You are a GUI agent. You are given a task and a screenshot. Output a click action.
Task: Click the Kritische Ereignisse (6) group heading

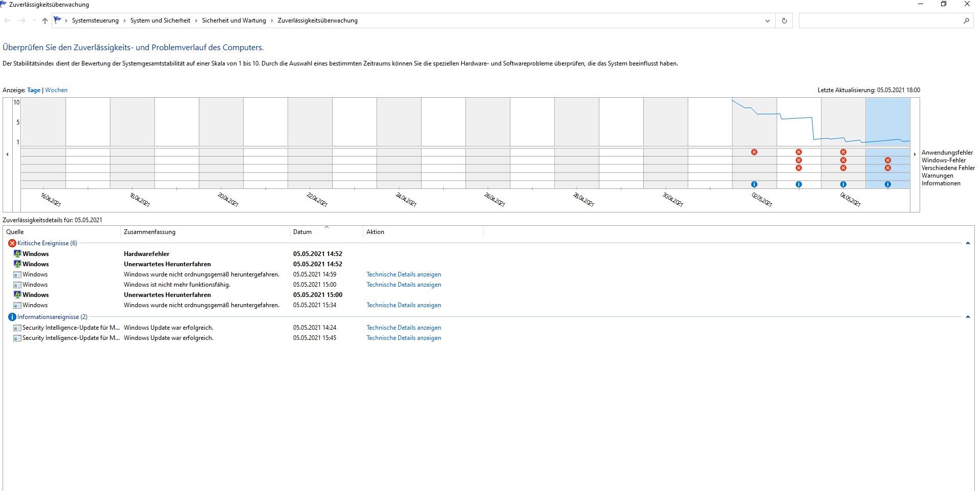click(x=47, y=243)
